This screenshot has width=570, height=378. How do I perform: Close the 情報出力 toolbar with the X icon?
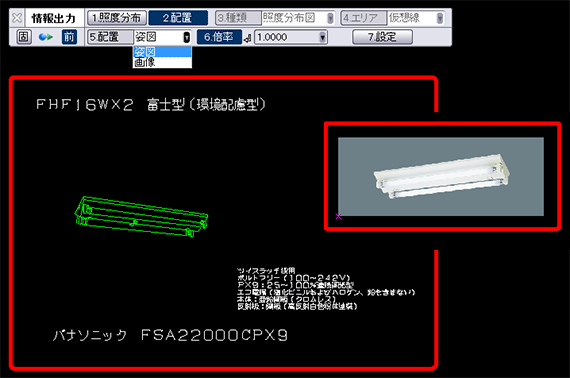coord(17,18)
